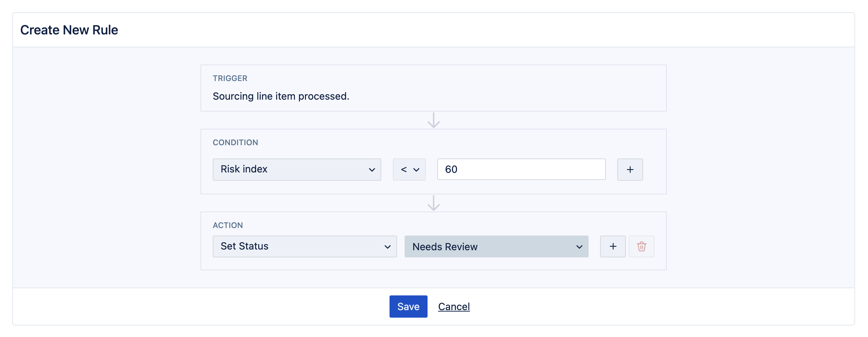Image resolution: width=868 pixels, height=337 pixels.
Task: Click the plus icon in the Action row
Action: tap(613, 246)
